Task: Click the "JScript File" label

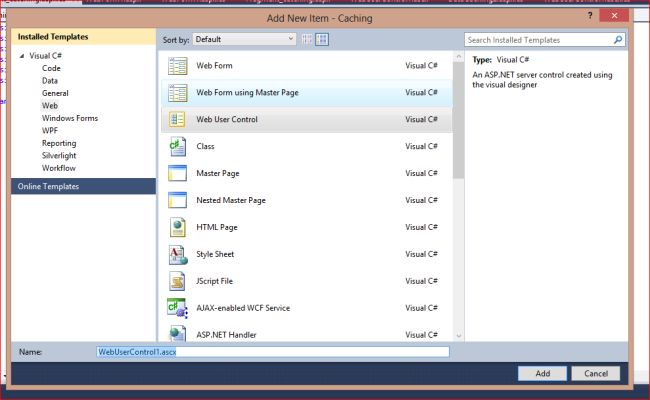Action: 215,281
